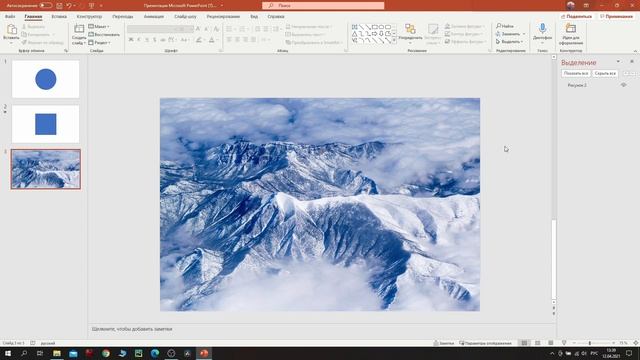This screenshot has height=360, width=640.
Task: Click the Найти search icon
Action: [x=498, y=26]
